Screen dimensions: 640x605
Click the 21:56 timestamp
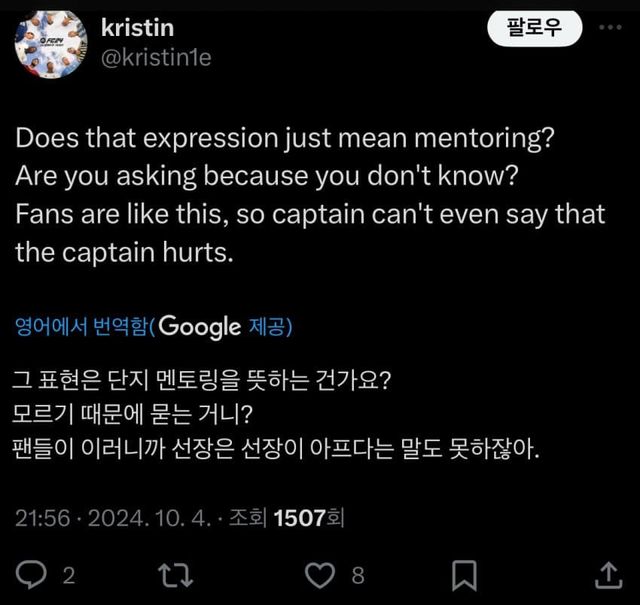42,518
